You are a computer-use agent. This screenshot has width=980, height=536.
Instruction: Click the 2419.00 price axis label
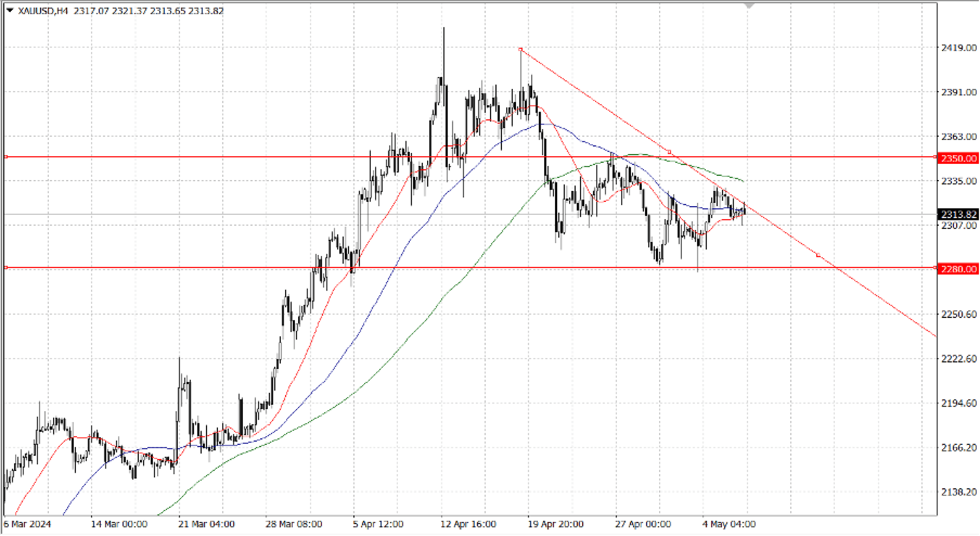tap(959, 48)
